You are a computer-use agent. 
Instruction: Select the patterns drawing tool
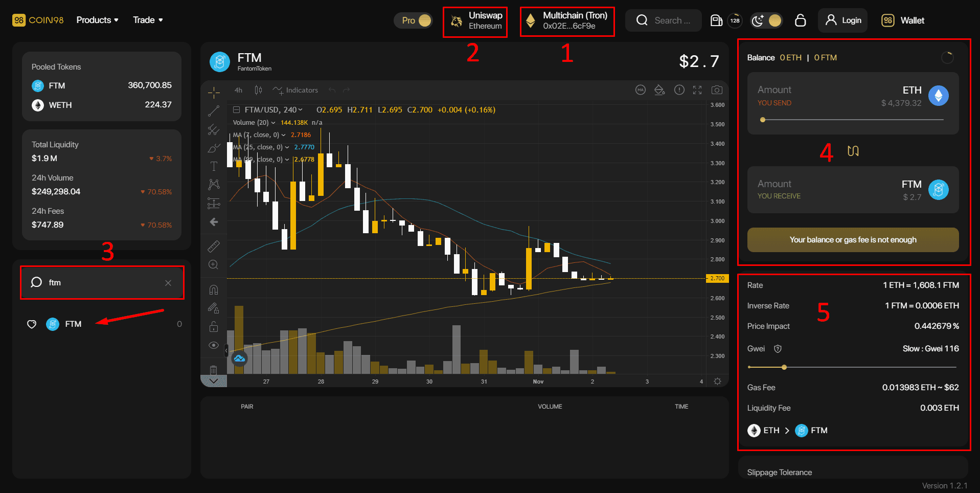[214, 184]
